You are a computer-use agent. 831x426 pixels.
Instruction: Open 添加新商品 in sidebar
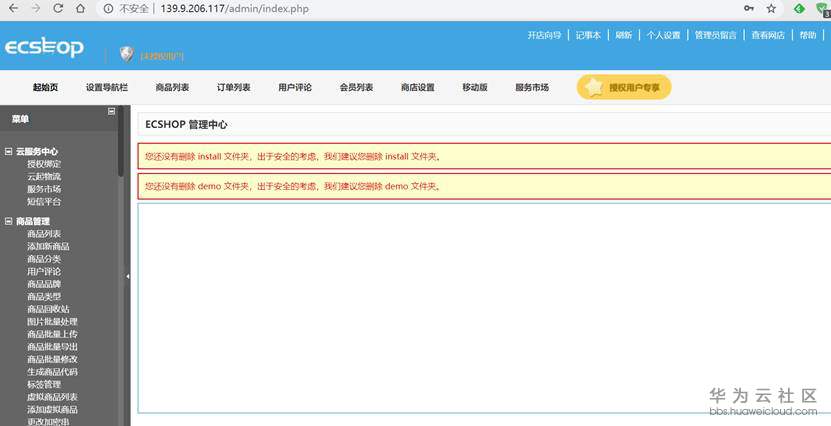click(x=48, y=246)
